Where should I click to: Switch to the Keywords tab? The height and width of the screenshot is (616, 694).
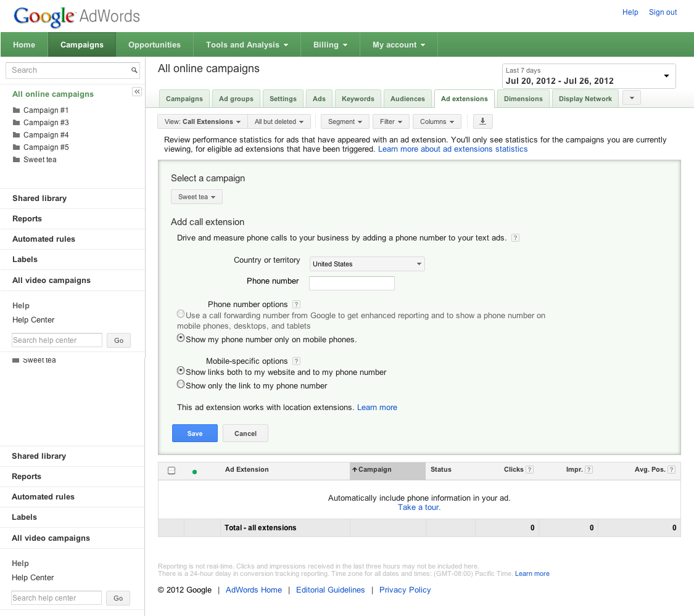click(358, 99)
